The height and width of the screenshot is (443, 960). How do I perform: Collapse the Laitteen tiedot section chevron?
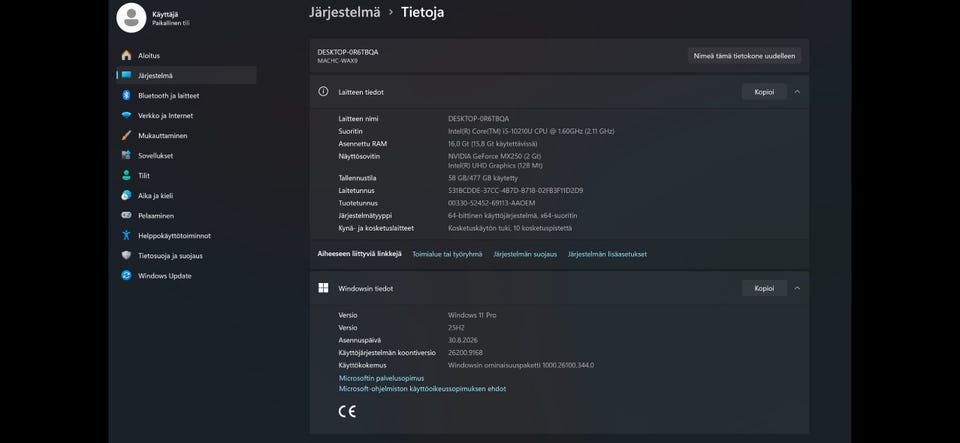click(x=797, y=92)
